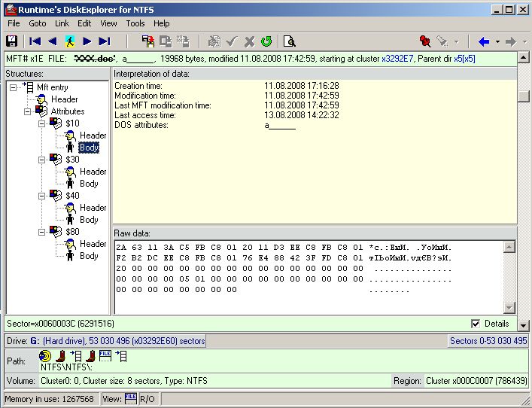Click the first boot icon in Path
This screenshot has width=532, height=408.
pos(61,356)
